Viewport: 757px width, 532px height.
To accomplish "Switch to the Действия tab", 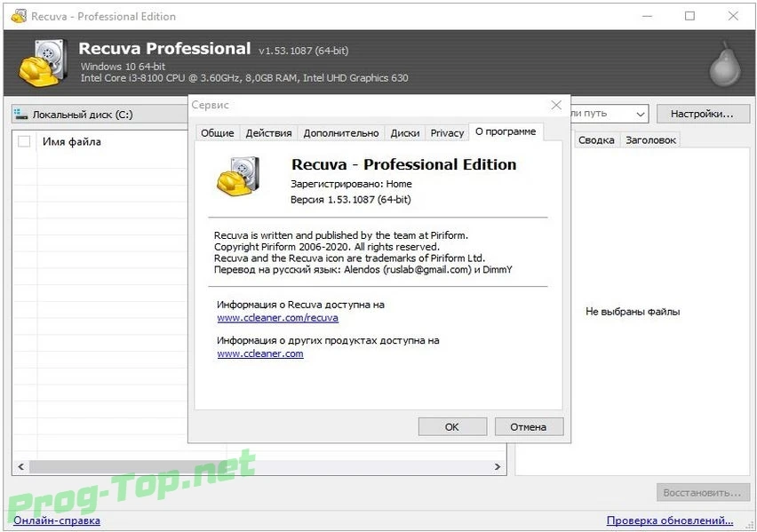I will coord(268,132).
